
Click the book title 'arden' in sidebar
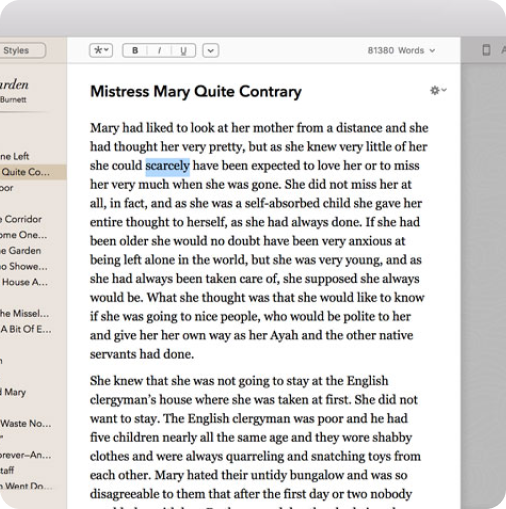click(x=14, y=85)
